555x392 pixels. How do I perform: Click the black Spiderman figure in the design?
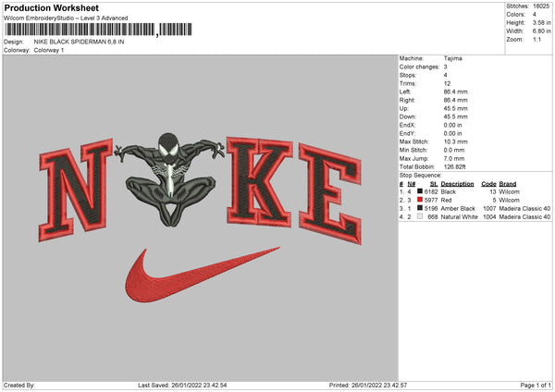pos(170,179)
